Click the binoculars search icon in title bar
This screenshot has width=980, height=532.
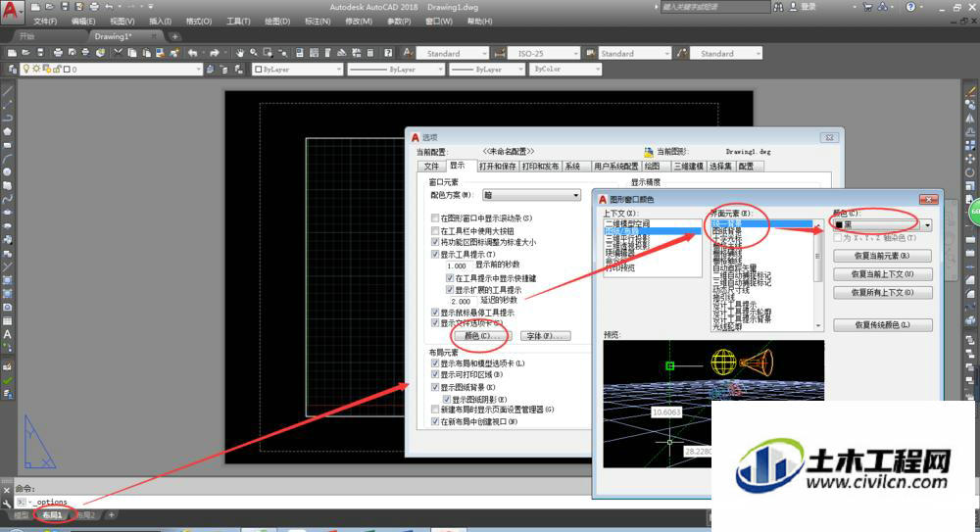(778, 6)
